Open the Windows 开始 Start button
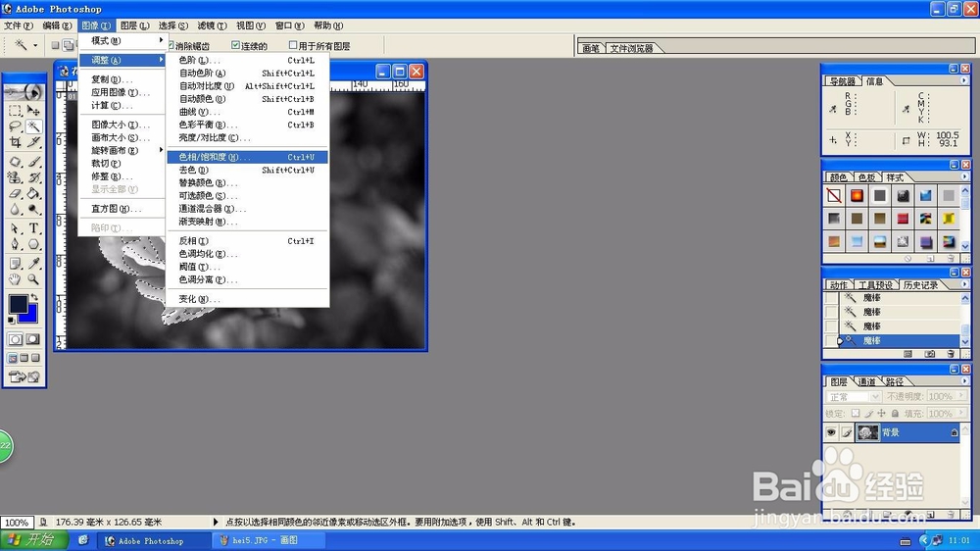Viewport: 980px width, 551px height. click(35, 540)
